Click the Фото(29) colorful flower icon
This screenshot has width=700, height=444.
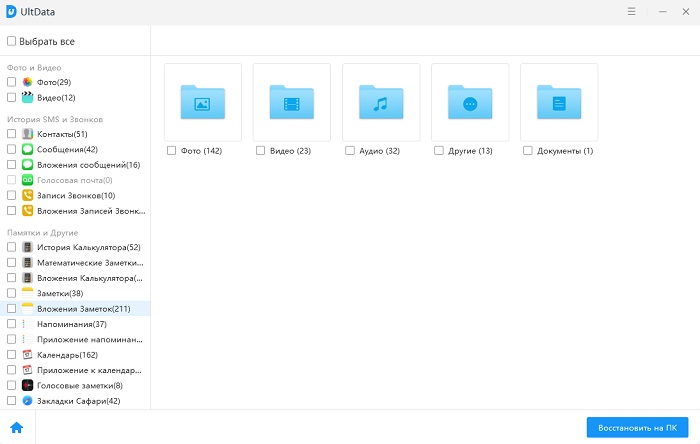[x=28, y=82]
